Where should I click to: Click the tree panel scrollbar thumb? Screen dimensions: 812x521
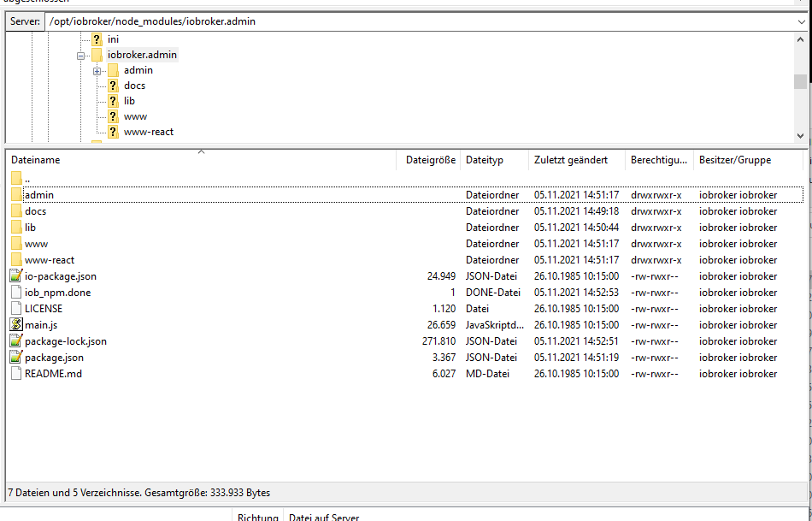pos(801,81)
